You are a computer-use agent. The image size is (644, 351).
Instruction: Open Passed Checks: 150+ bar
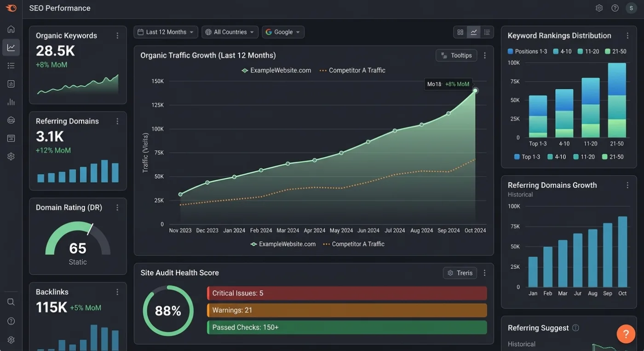coord(347,328)
